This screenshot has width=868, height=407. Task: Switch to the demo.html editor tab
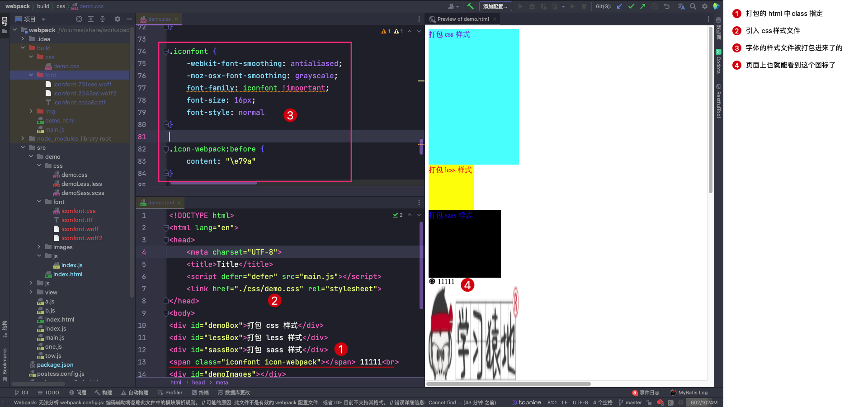161,203
